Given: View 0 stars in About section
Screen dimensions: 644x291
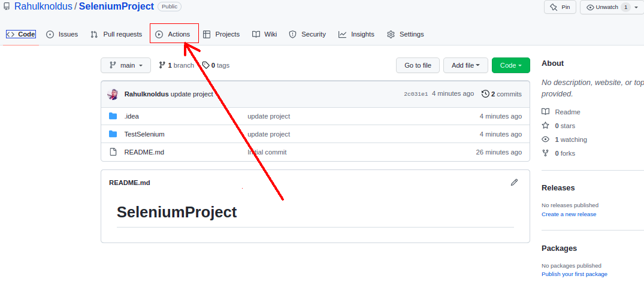Looking at the screenshot, I should tap(558, 126).
